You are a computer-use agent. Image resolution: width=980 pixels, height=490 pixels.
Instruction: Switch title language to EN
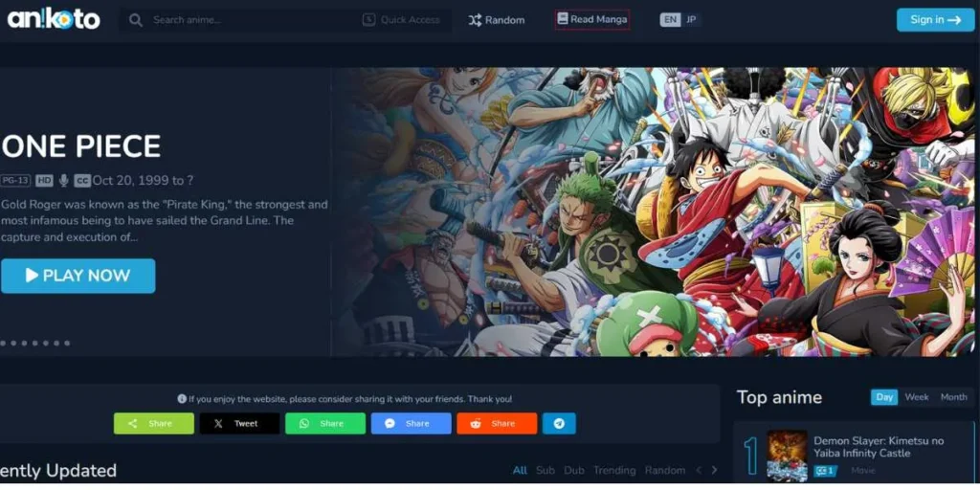pos(670,19)
